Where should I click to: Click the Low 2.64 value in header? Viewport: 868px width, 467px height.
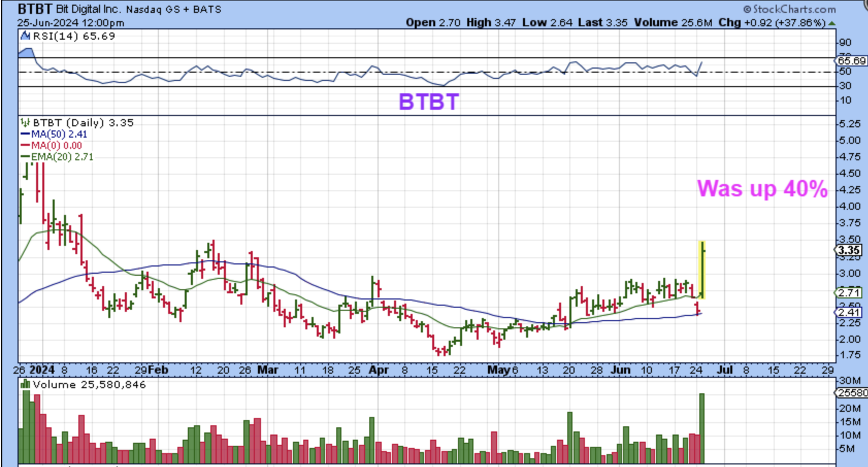point(547,22)
